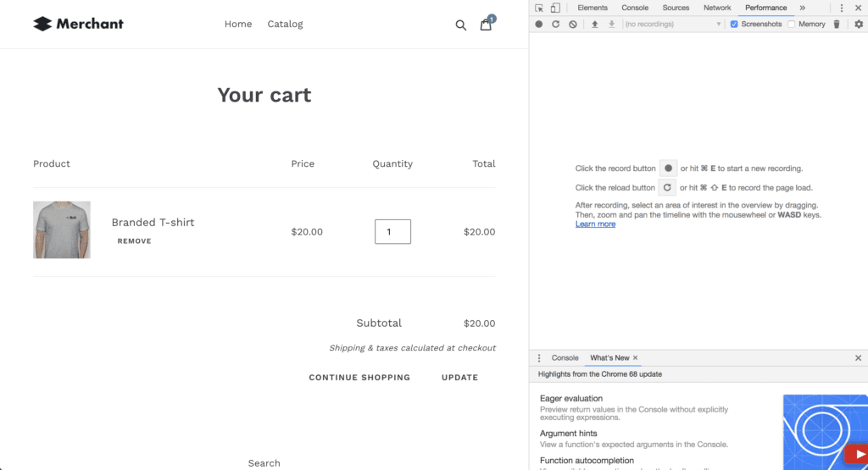Open the Sources tab
Viewport: 868px width, 470px height.
click(676, 8)
